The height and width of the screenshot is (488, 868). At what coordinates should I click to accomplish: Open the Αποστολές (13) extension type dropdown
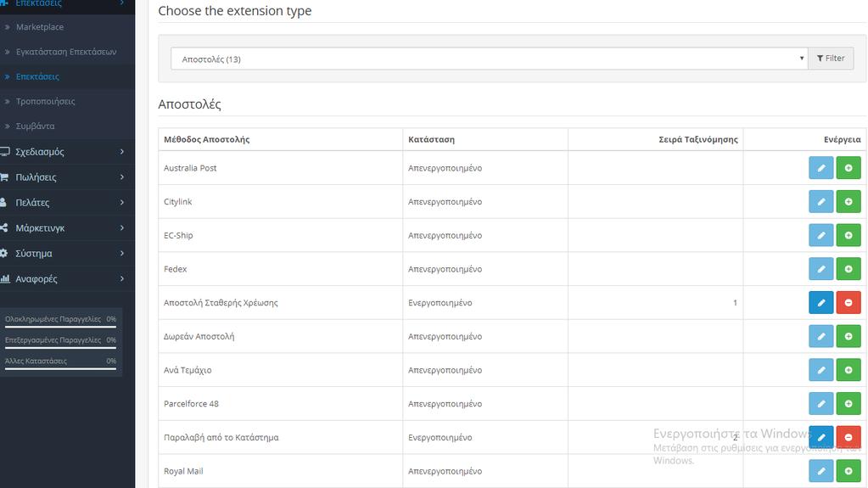(x=490, y=59)
